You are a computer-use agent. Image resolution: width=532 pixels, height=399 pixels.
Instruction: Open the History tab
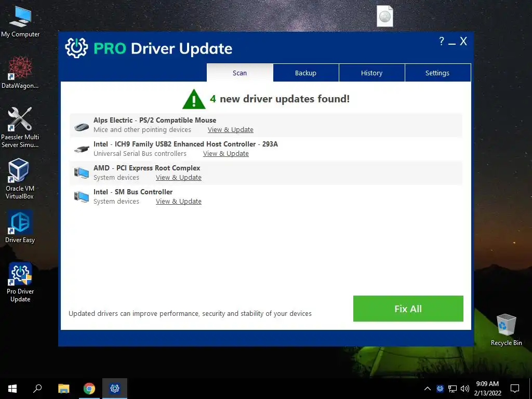(x=371, y=73)
